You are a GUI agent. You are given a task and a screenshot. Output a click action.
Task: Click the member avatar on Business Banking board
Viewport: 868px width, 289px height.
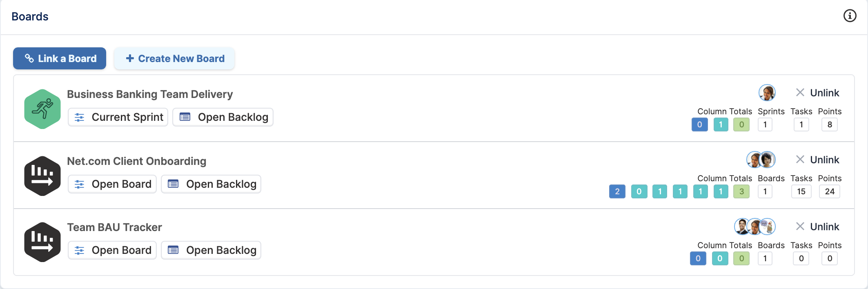[x=767, y=93]
